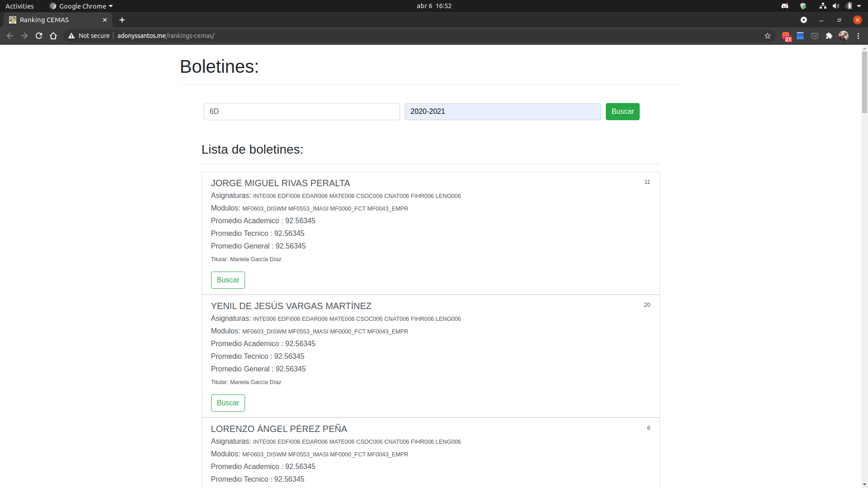Viewport: 868px width, 488px height.
Task: Open Chrome three-dot menu
Action: tap(859, 36)
